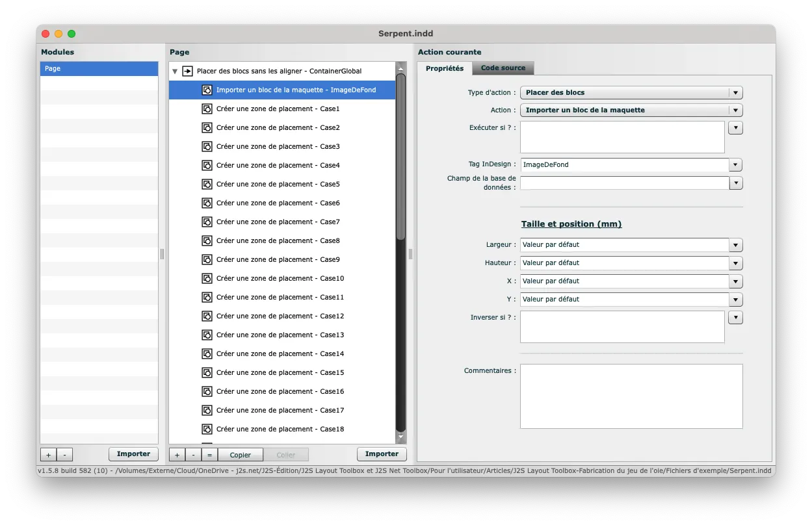The width and height of the screenshot is (812, 525).
Task: Click the zone icon beside Case14
Action: 207,353
